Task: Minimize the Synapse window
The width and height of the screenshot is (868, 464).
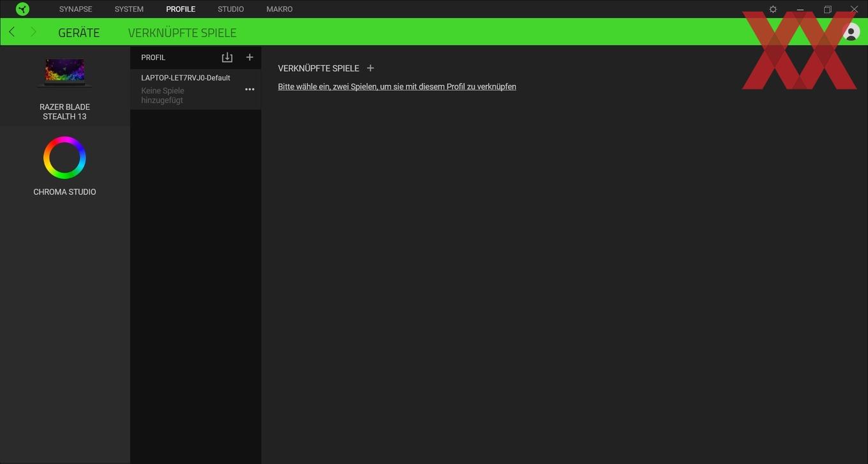Action: coord(800,10)
